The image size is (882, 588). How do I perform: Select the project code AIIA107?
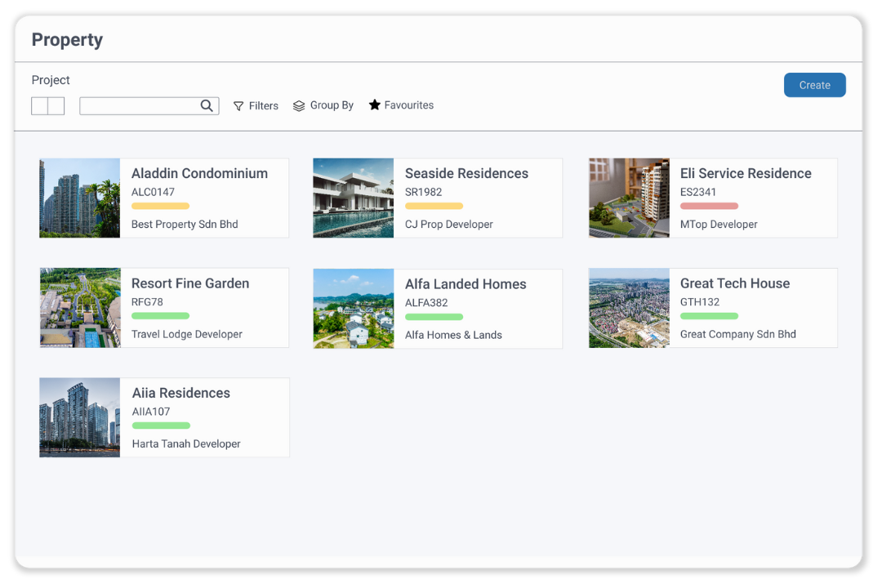tap(151, 412)
